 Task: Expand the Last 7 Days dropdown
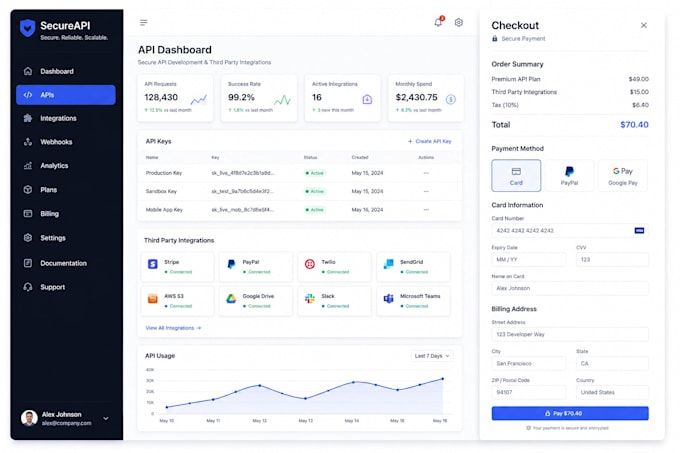point(432,356)
